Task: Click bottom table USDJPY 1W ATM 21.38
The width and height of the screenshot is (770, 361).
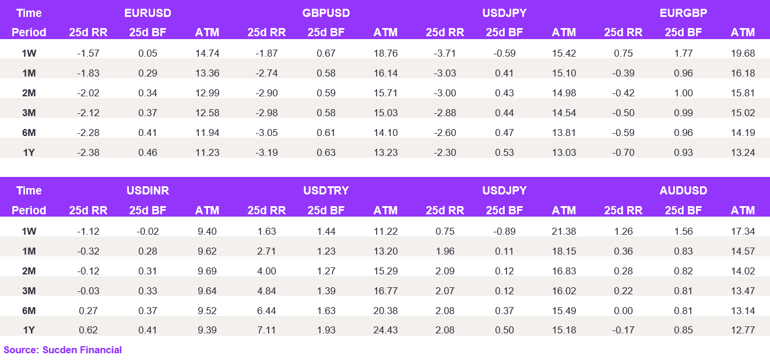Action: [564, 231]
